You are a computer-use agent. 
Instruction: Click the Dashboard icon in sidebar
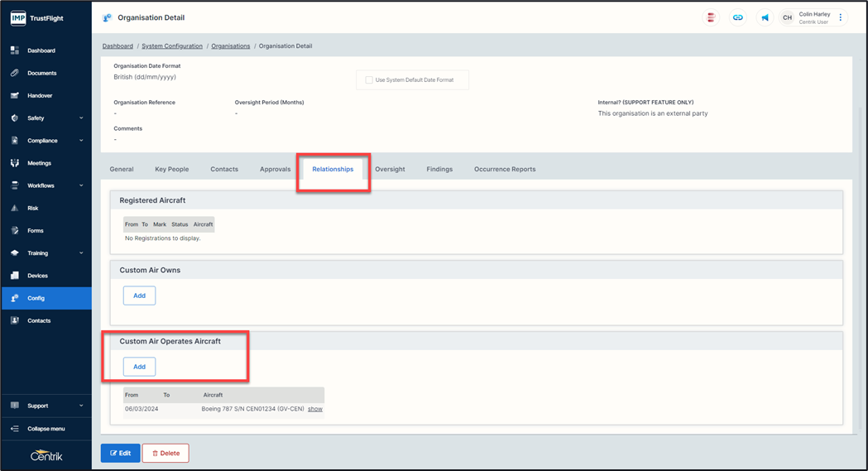15,50
